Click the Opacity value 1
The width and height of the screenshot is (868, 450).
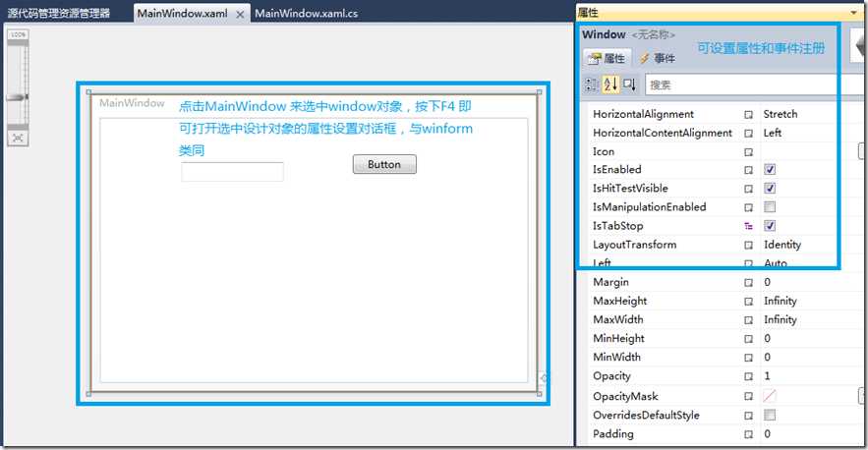768,376
